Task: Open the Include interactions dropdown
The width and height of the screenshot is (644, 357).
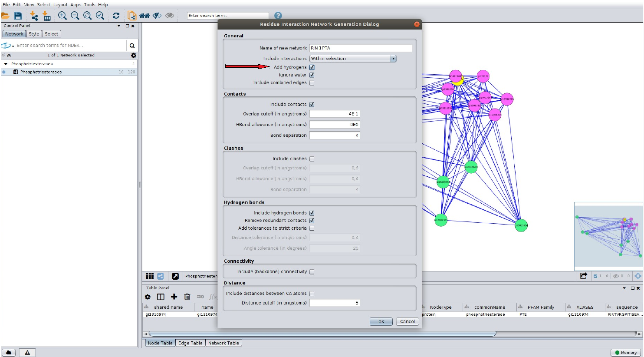Action: [x=353, y=59]
